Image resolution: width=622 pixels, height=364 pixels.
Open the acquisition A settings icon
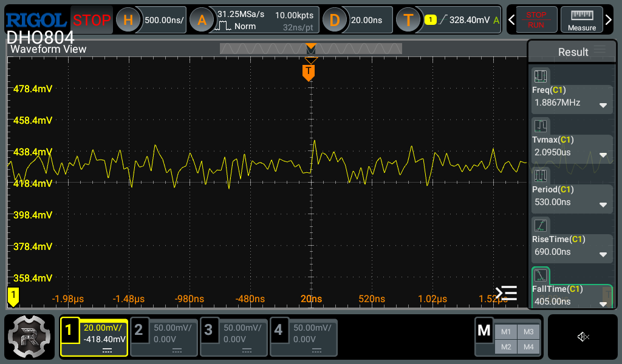point(202,20)
